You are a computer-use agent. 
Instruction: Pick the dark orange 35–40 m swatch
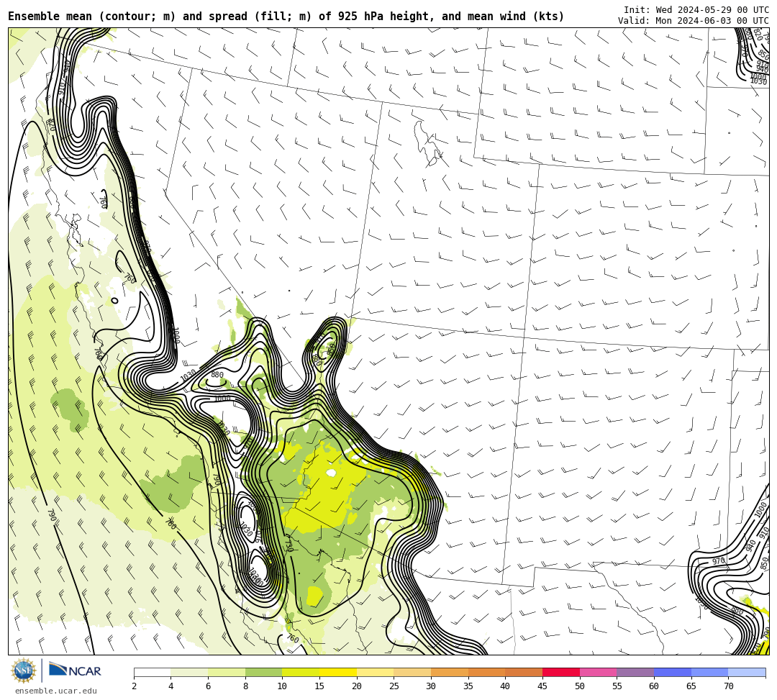point(486,672)
